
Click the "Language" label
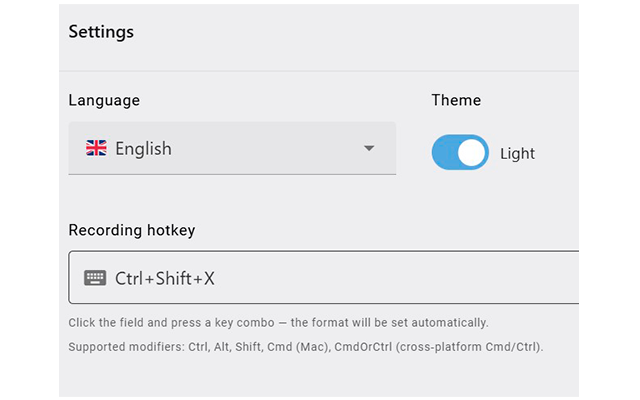(104, 100)
